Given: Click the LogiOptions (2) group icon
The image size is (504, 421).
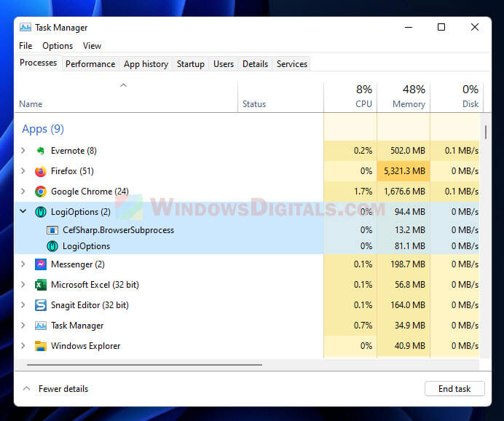Looking at the screenshot, I should click(x=41, y=212).
